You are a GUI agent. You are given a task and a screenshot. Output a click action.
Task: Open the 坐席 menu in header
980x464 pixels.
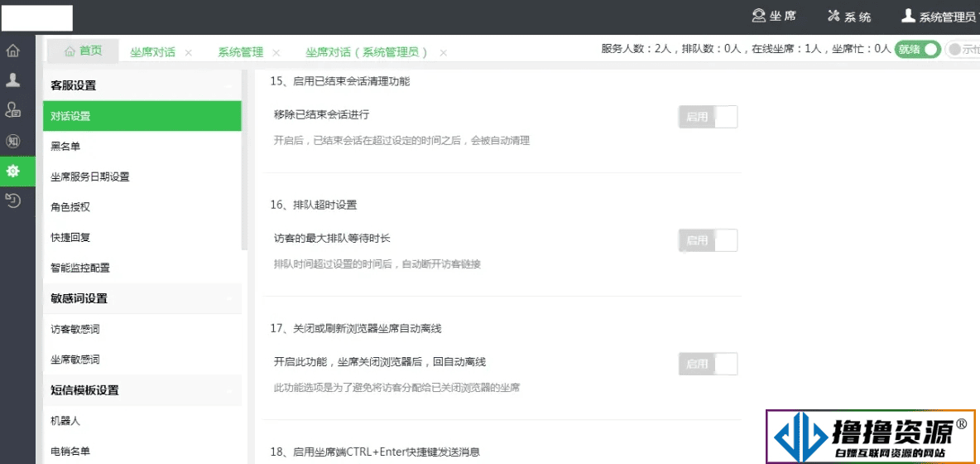[775, 17]
